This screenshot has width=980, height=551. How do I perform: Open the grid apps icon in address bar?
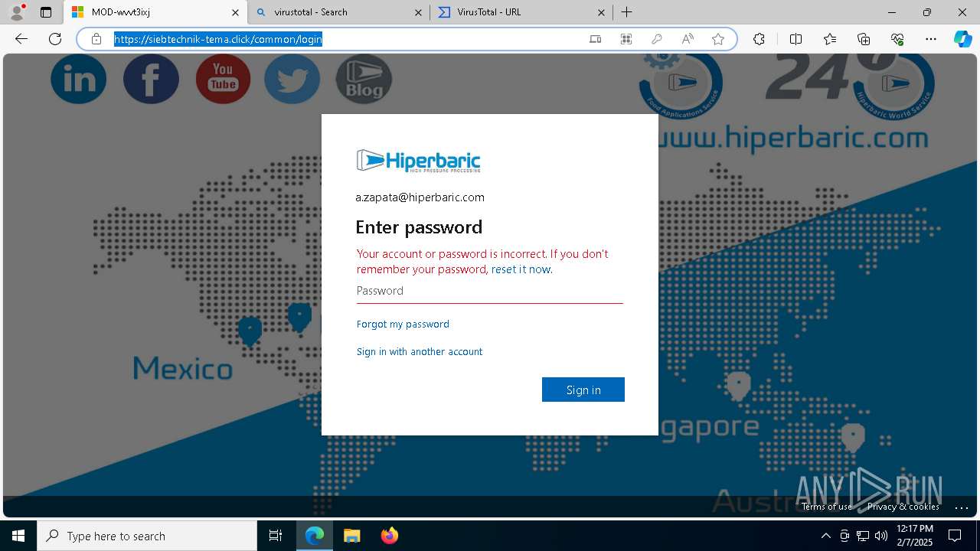coord(626,39)
